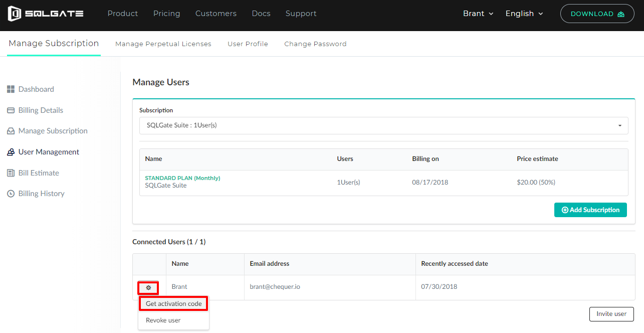This screenshot has width=644, height=333.
Task: Select the Manage Subscription top tab
Action: click(x=54, y=44)
